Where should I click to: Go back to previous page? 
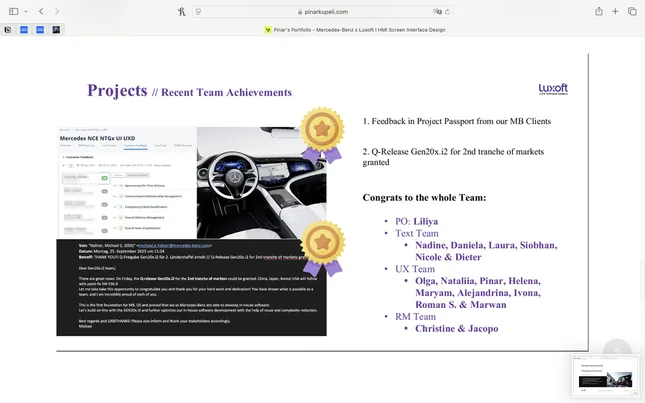pyautogui.click(x=41, y=11)
